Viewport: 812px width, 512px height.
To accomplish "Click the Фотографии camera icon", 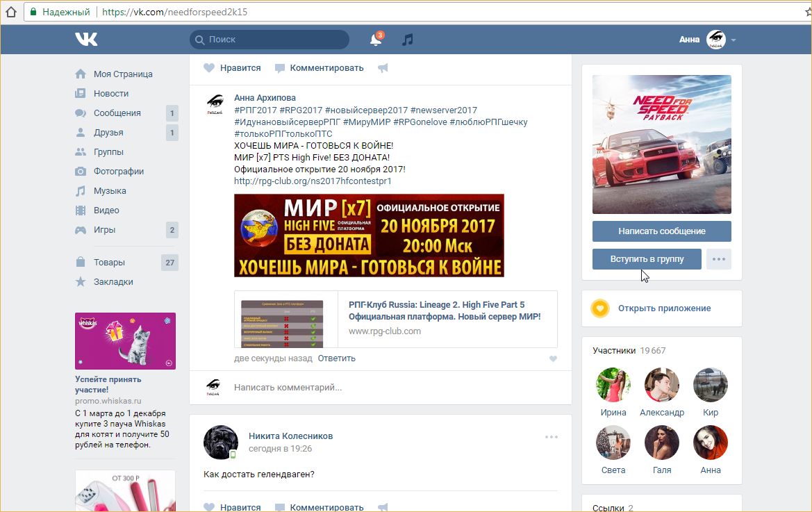I will [81, 172].
